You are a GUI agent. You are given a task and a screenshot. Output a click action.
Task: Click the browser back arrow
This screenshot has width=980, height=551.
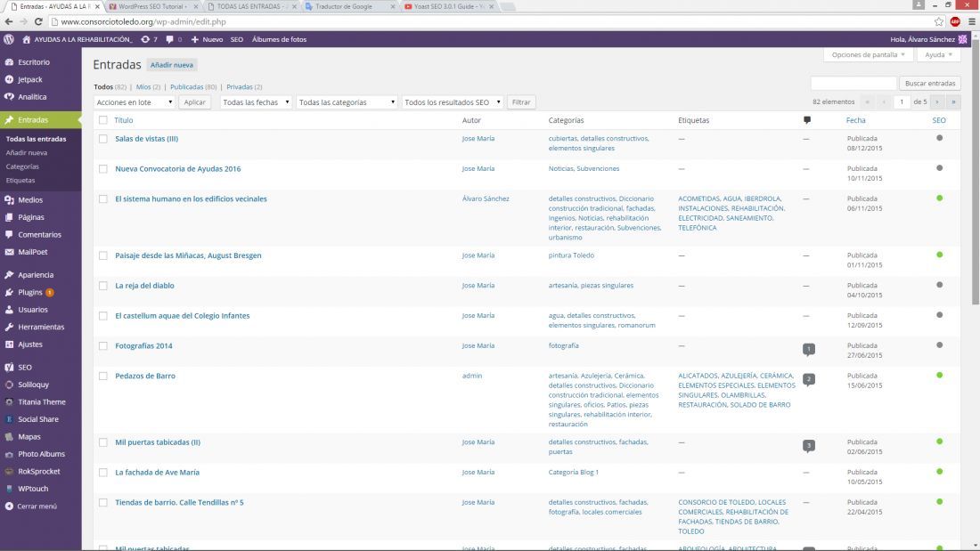pos(9,22)
